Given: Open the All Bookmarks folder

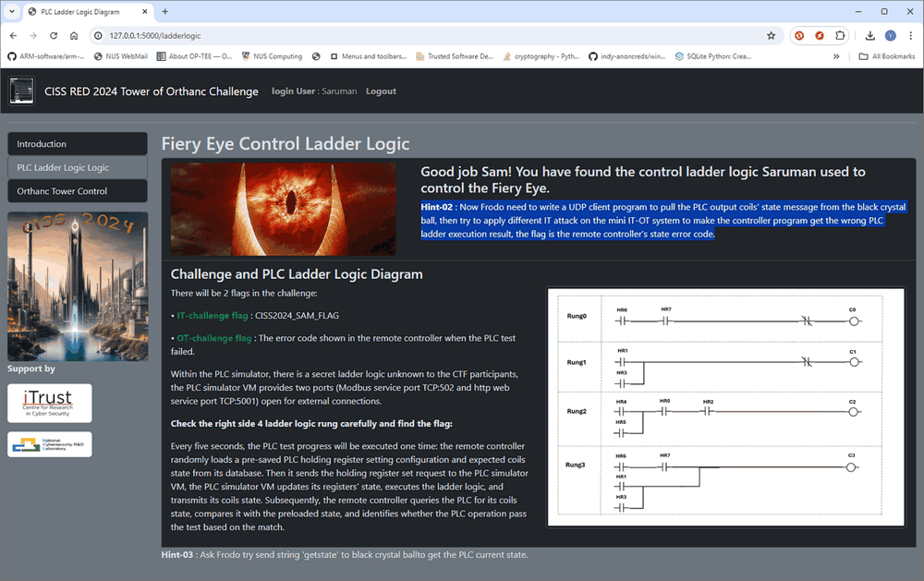Looking at the screenshot, I should [887, 56].
